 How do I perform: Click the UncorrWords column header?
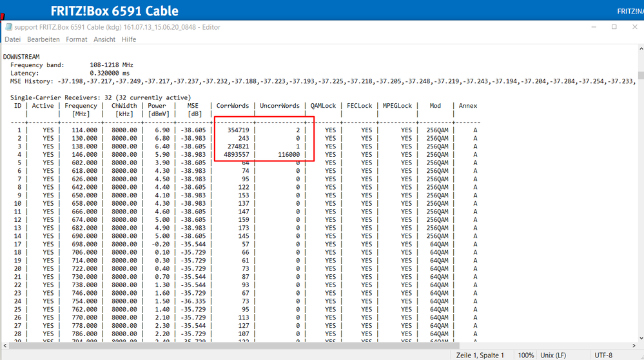280,106
